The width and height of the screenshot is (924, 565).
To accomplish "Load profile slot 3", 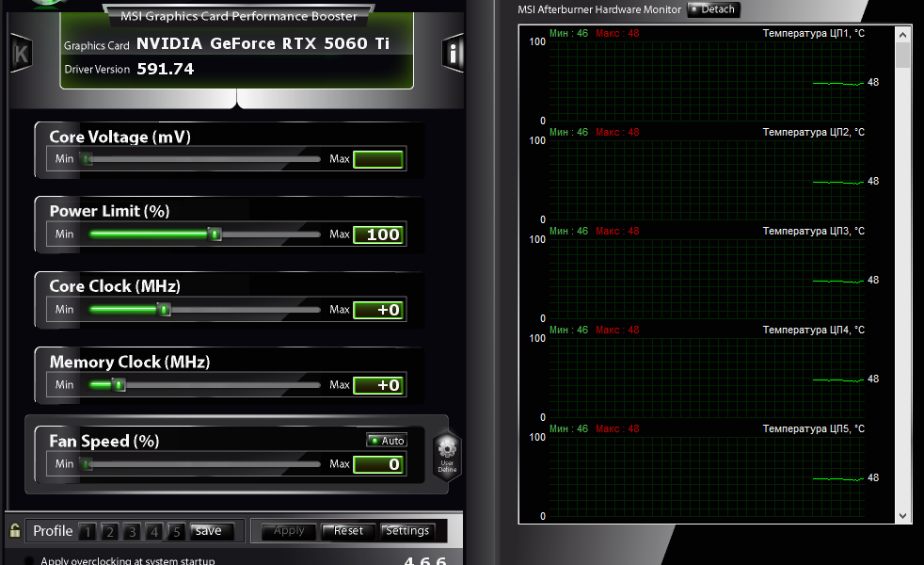I will [x=132, y=531].
